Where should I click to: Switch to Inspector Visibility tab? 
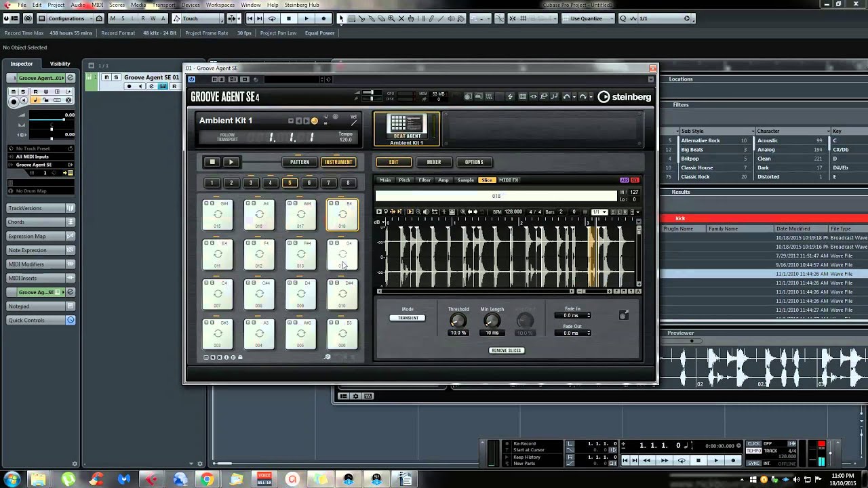click(60, 64)
